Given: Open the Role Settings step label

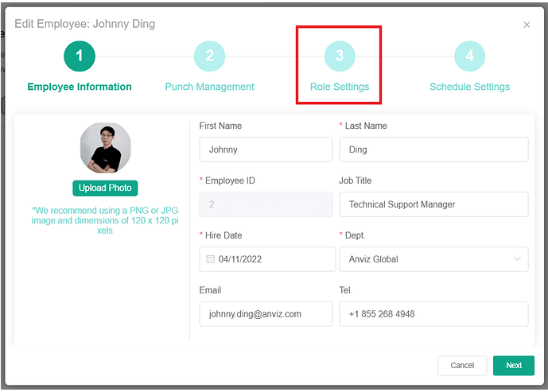Looking at the screenshot, I should (x=340, y=87).
